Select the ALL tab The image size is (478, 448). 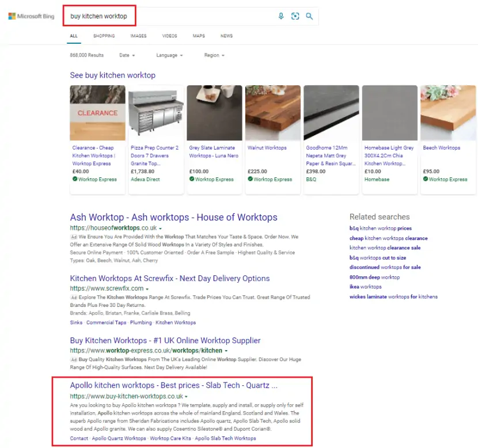(x=74, y=36)
